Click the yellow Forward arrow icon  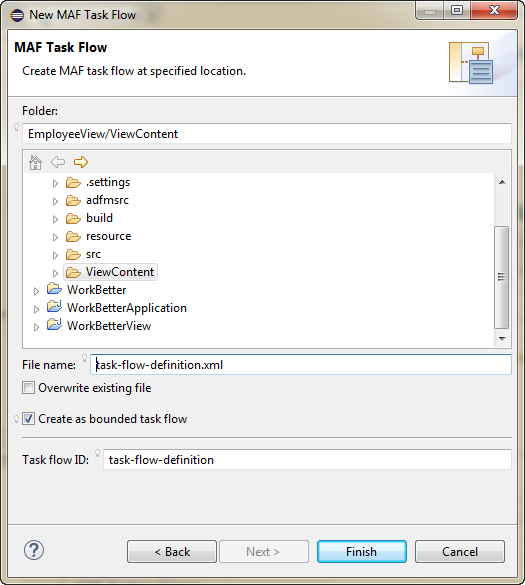coord(81,162)
